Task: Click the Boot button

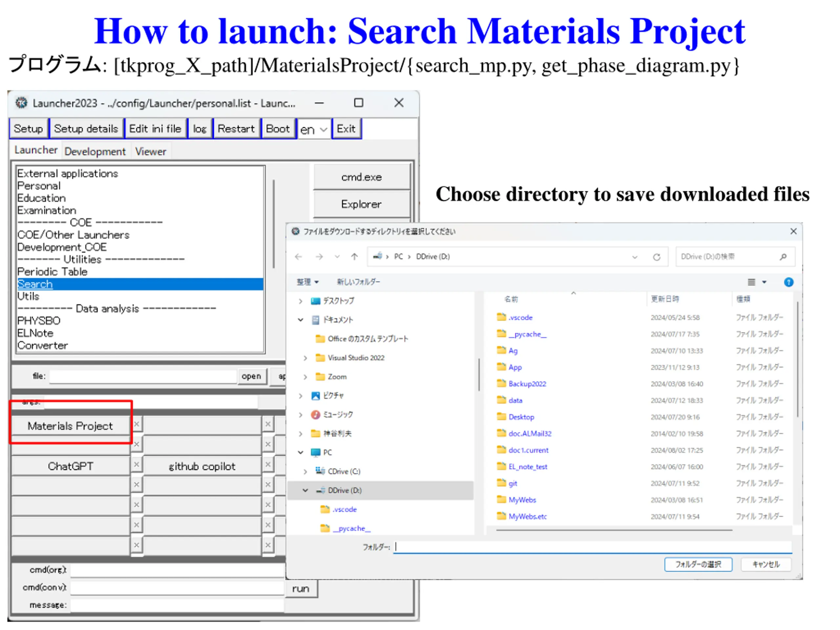Action: tap(278, 129)
